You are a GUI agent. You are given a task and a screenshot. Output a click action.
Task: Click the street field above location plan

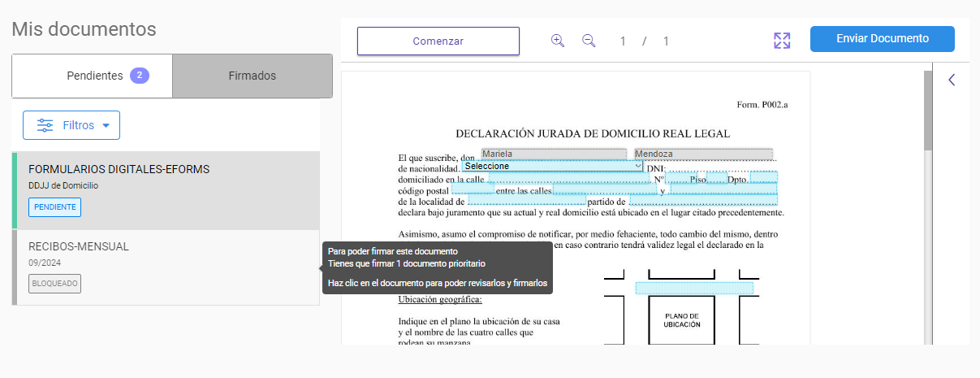[694, 288]
